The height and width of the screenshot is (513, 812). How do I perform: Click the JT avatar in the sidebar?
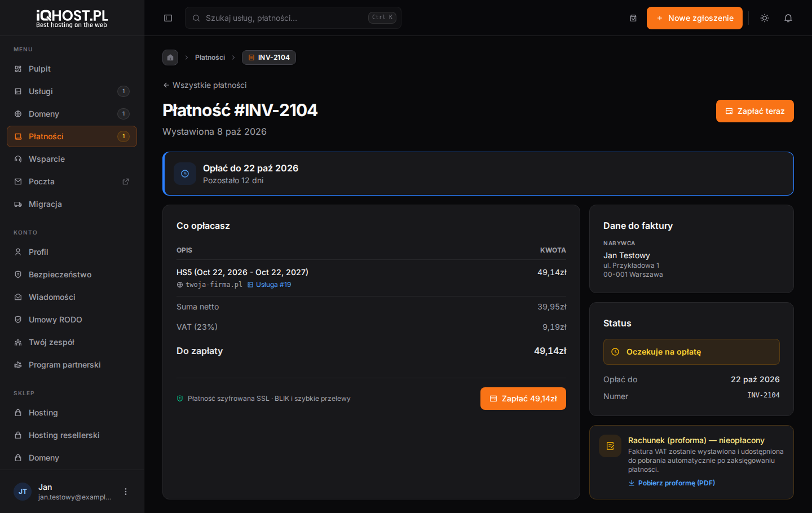(x=23, y=492)
